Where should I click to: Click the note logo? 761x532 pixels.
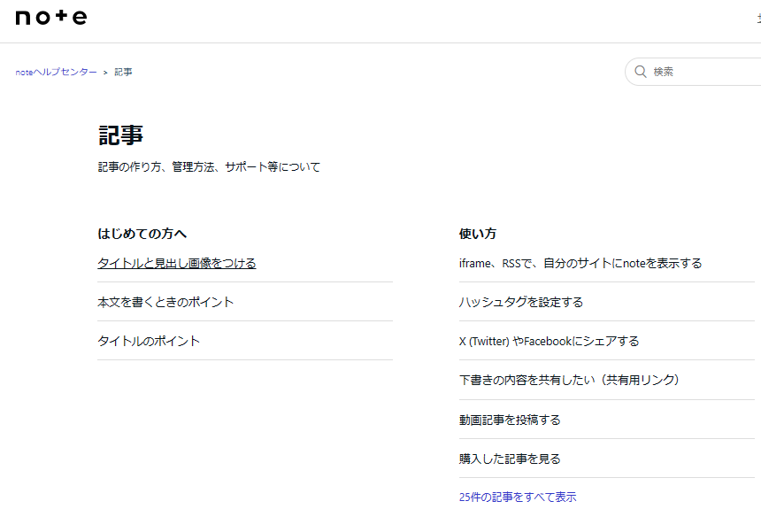pyautogui.click(x=51, y=18)
